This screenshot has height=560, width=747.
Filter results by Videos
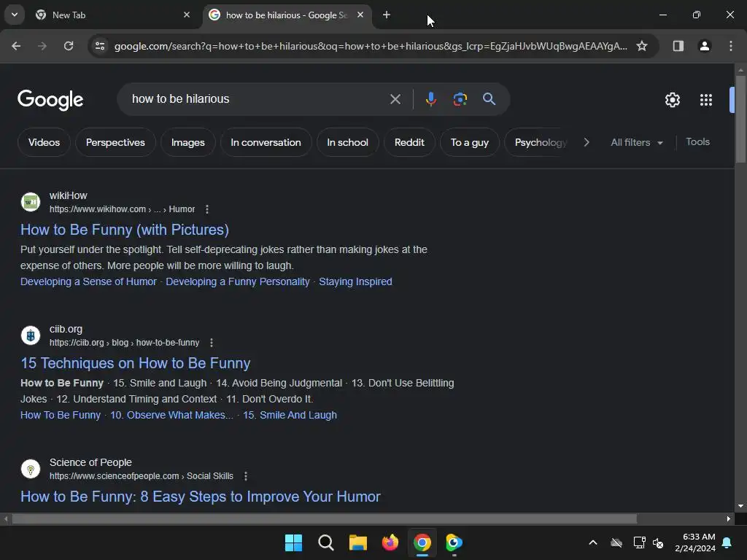[44, 142]
